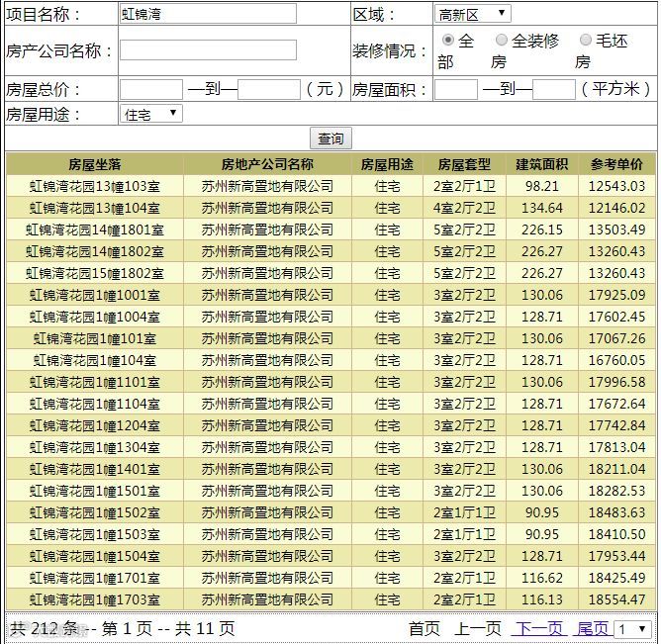661x644 pixels.
Task: Select row 虹锦湾花园1幢1101室
Action: click(330, 382)
